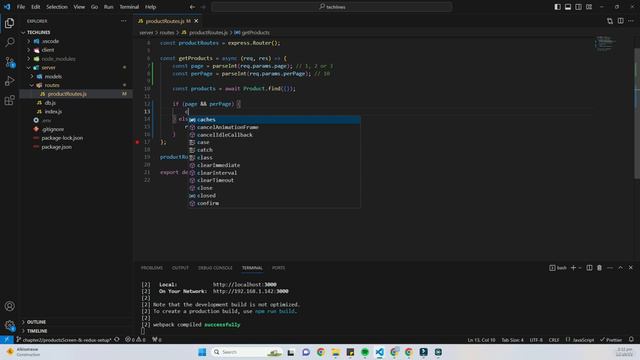Open the customize layout icon

click(x=589, y=7)
